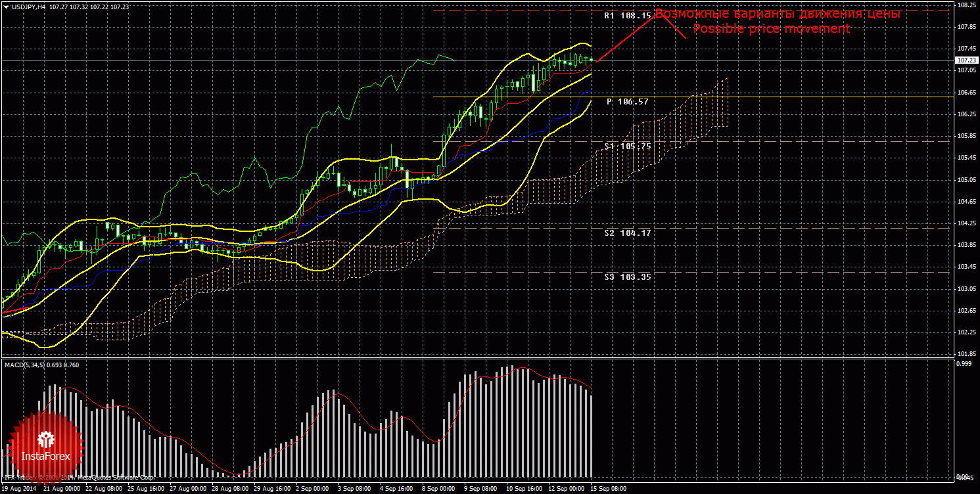This screenshot has width=980, height=494.
Task: Click the 12 Sep 00:00 time label
Action: 567,489
